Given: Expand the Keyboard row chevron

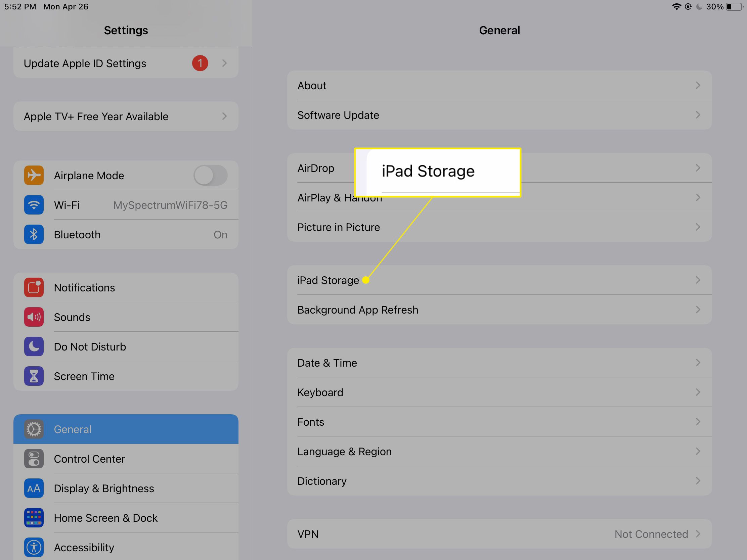Looking at the screenshot, I should pyautogui.click(x=698, y=392).
